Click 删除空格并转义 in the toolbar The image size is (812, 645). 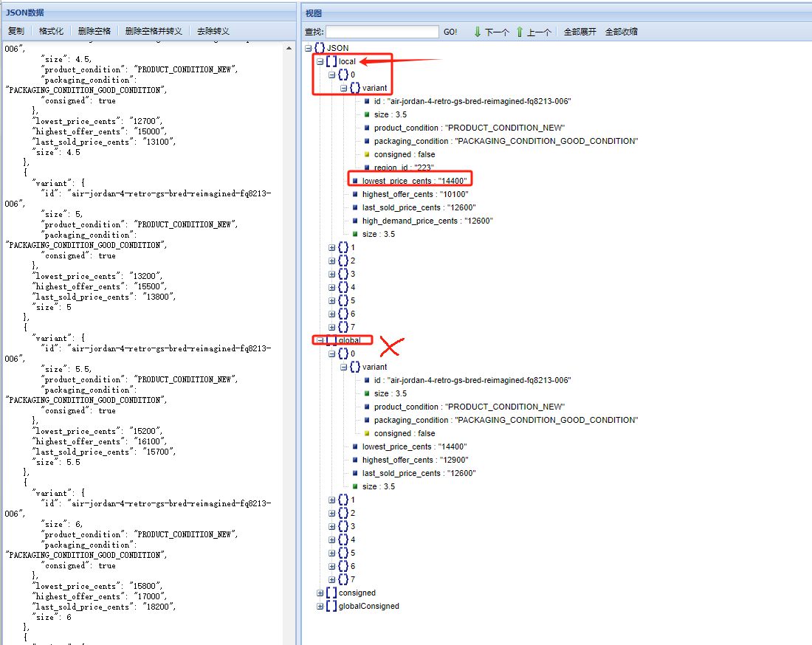pos(154,31)
